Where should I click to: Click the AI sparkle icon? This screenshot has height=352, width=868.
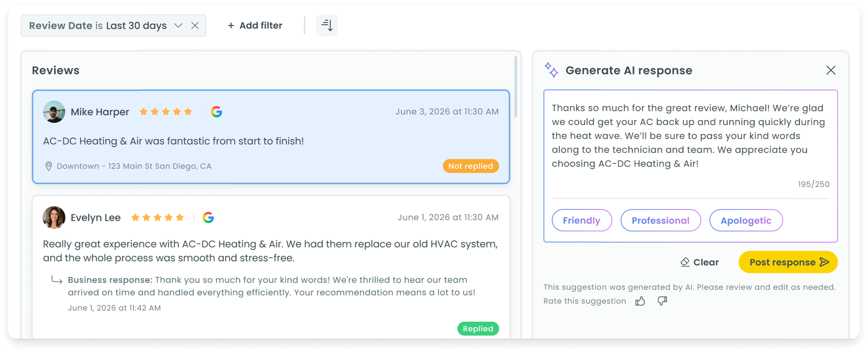pyautogui.click(x=551, y=70)
